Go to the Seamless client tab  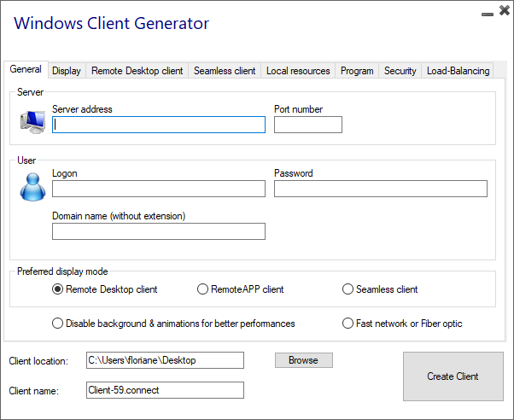tap(225, 71)
